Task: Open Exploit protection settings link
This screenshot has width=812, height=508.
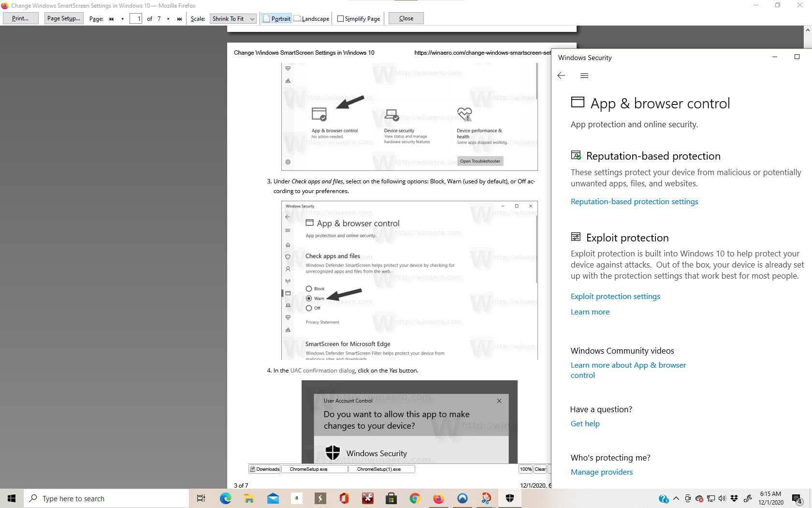Action: tap(615, 297)
